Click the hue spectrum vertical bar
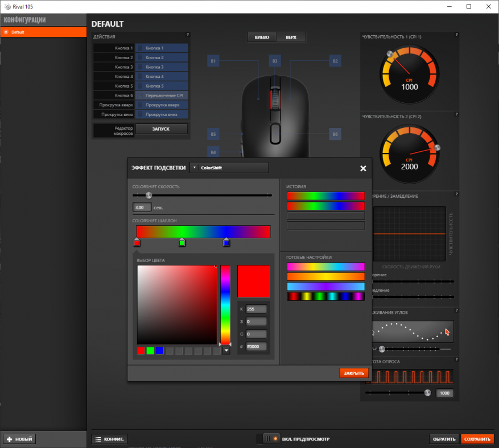Image resolution: width=499 pixels, height=448 pixels. pyautogui.click(x=225, y=304)
